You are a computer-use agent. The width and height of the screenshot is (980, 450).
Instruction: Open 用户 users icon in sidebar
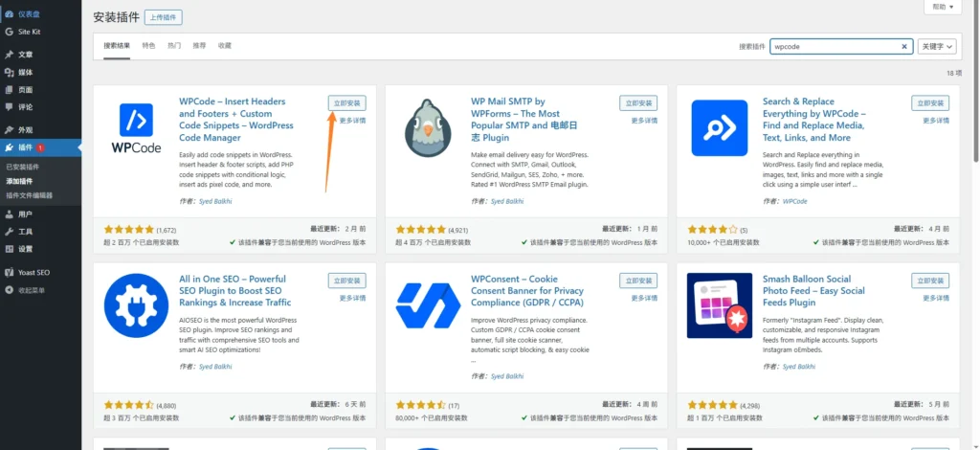point(9,214)
